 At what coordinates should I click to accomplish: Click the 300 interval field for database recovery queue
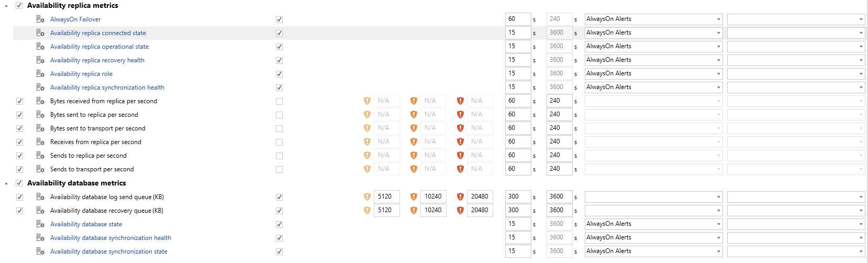pos(518,210)
